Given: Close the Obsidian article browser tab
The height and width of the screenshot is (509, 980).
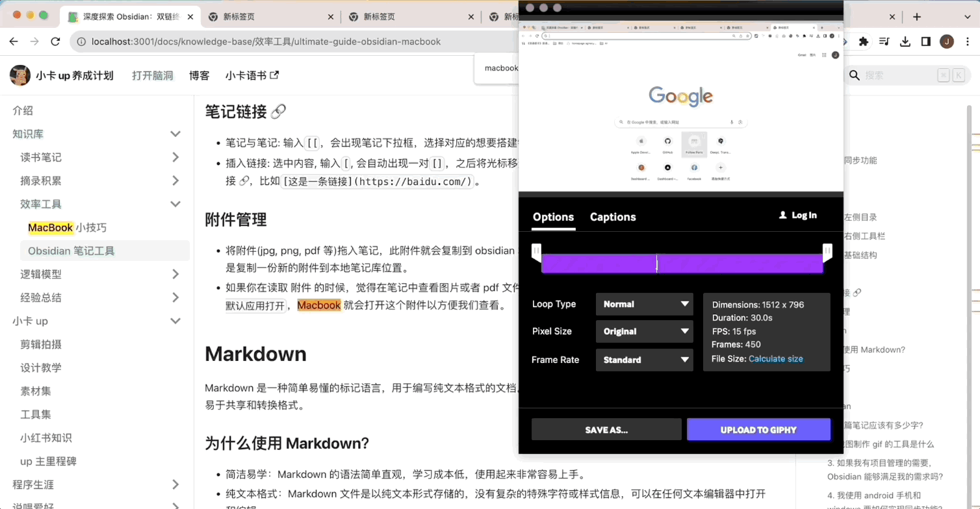Looking at the screenshot, I should [191, 17].
